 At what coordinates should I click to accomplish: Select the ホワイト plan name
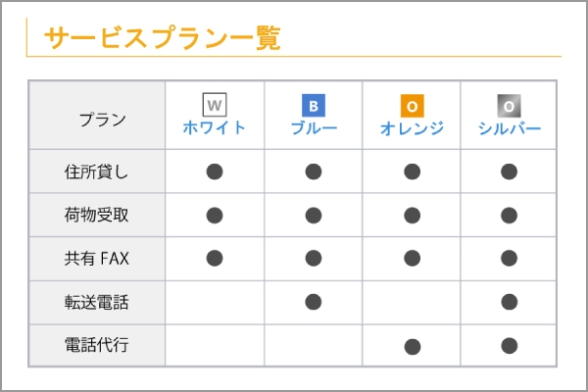[215, 127]
